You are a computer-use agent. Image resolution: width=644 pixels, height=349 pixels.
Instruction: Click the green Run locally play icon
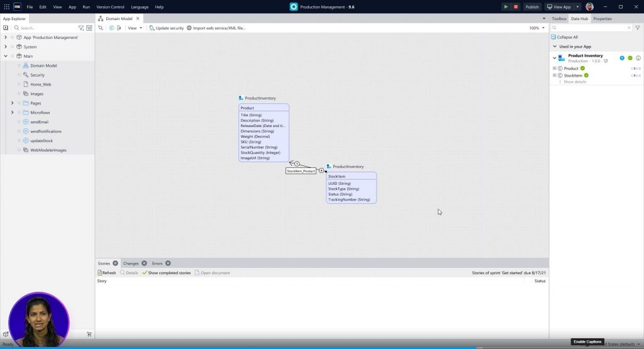[x=506, y=7]
